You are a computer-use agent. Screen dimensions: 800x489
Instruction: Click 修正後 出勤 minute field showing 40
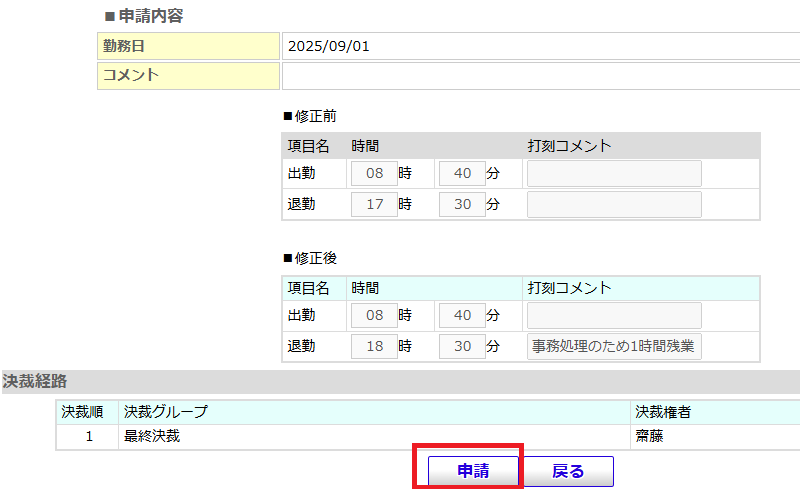coord(462,316)
